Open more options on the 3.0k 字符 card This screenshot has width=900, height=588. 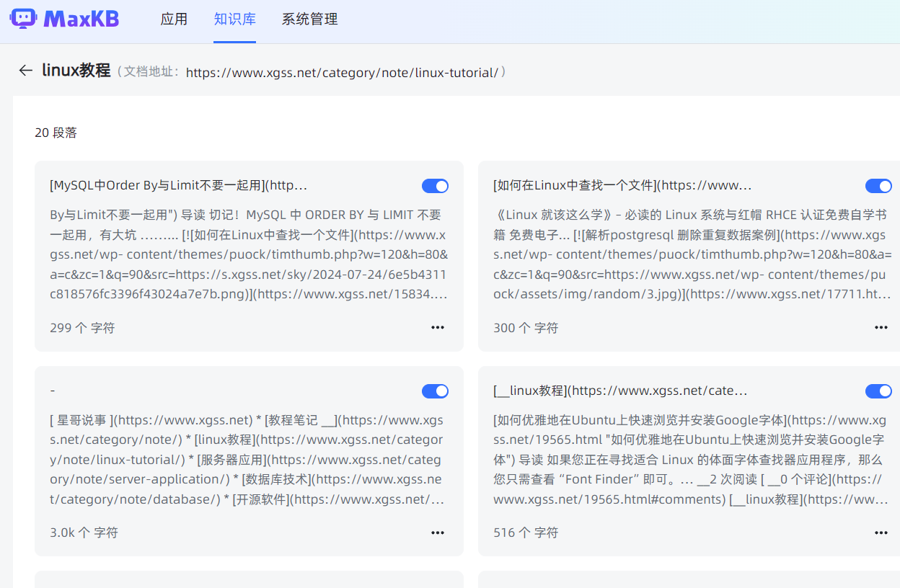(438, 533)
